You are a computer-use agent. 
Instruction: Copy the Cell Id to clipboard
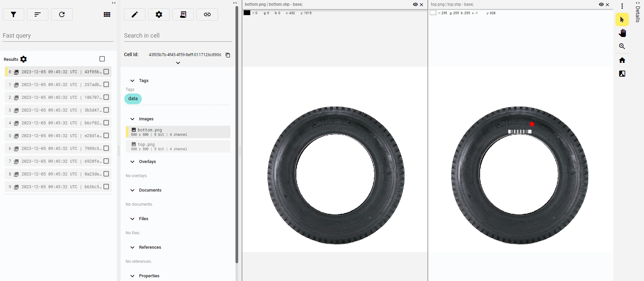228,55
